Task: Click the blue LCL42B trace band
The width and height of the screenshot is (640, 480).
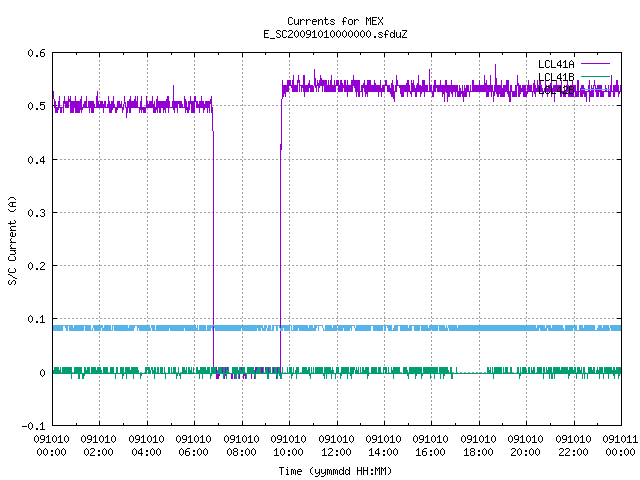Action: [337, 328]
